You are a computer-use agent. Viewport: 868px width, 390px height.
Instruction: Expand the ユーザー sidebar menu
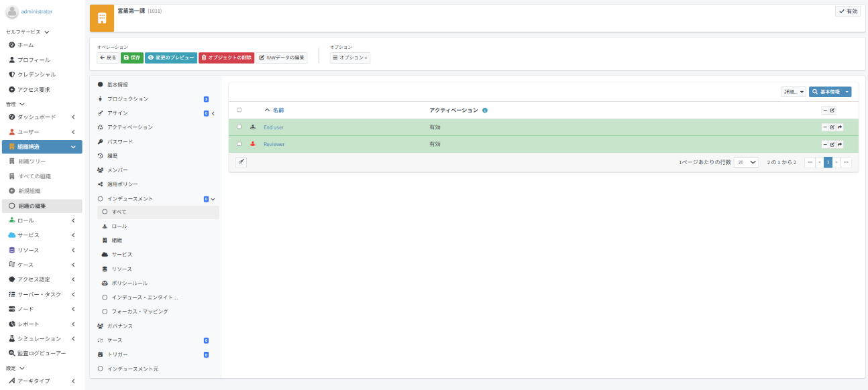42,132
